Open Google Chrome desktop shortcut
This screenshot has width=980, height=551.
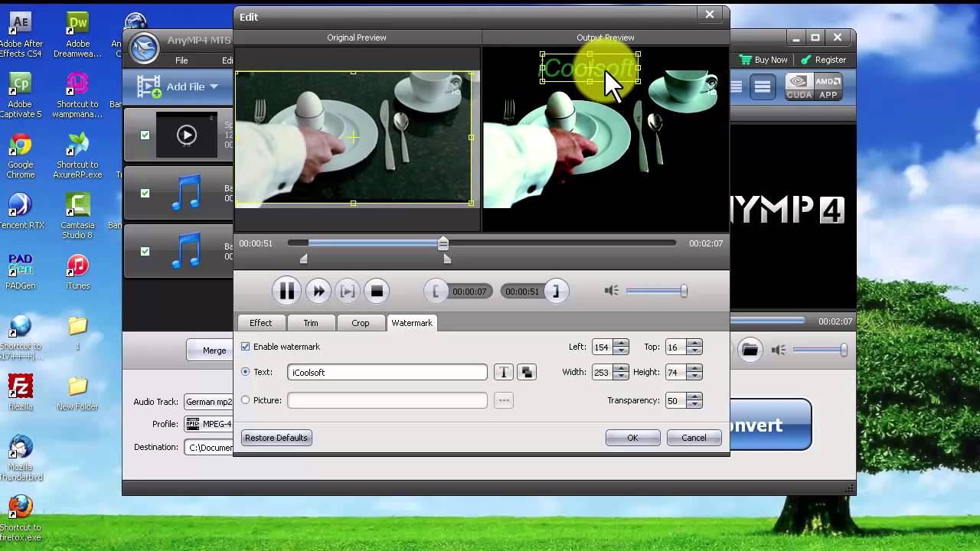point(21,156)
